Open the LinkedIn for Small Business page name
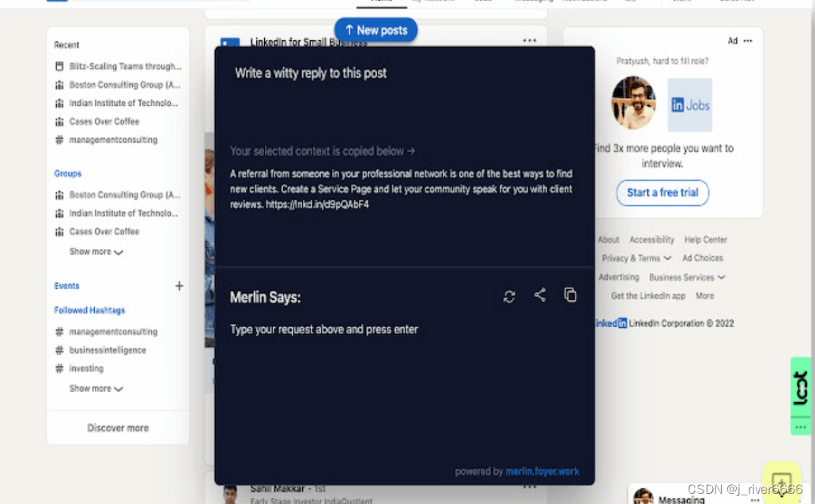 [x=308, y=42]
